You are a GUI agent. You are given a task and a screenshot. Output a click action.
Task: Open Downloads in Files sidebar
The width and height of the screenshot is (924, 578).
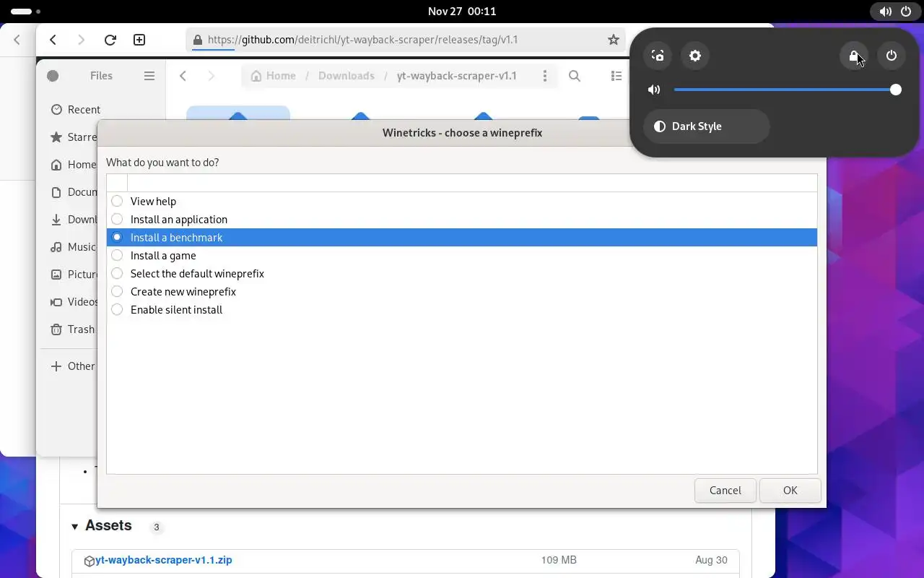tap(72, 220)
